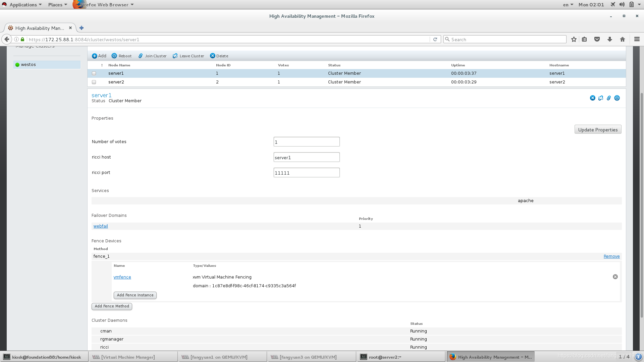Reboot node via toolbar Reboot icon

(x=114, y=56)
